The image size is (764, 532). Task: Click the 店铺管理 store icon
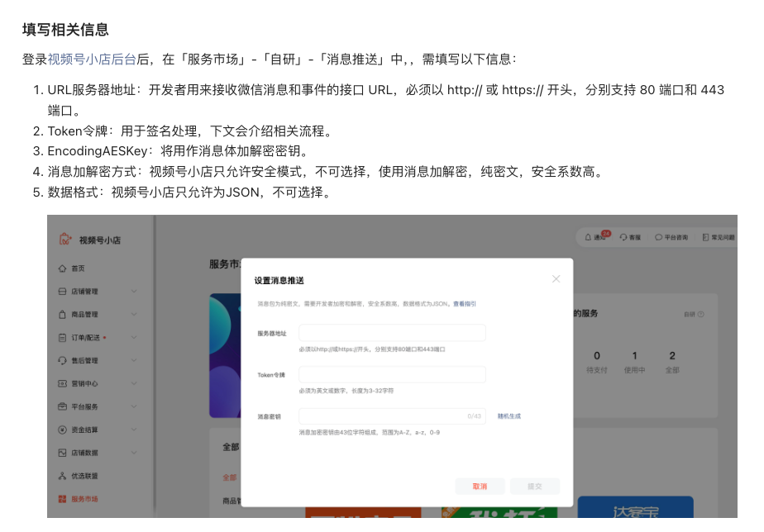point(62,291)
